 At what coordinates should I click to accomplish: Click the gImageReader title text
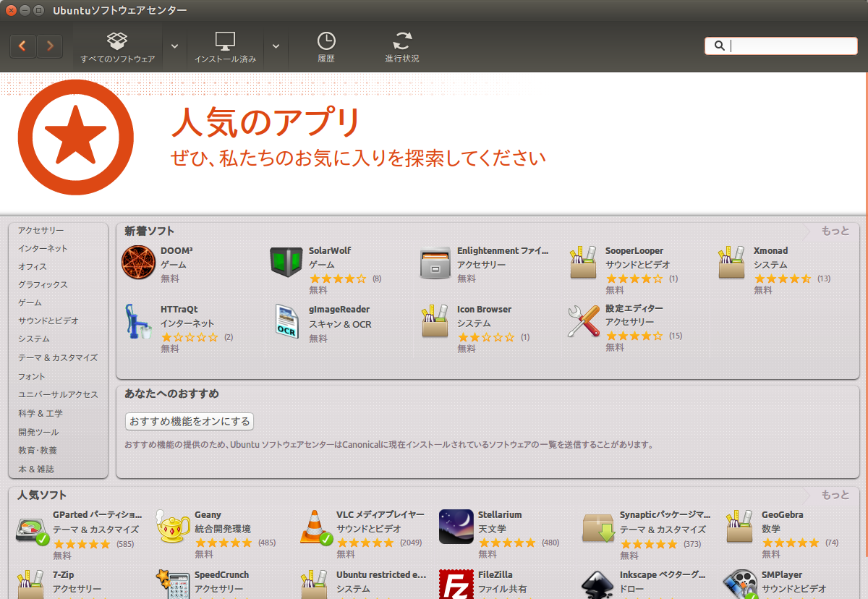(339, 309)
